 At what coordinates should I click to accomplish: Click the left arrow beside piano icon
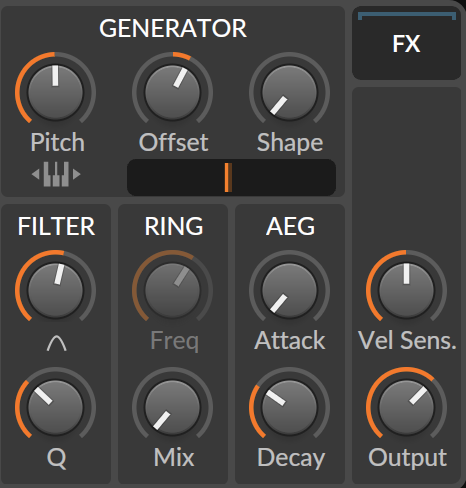pos(36,174)
